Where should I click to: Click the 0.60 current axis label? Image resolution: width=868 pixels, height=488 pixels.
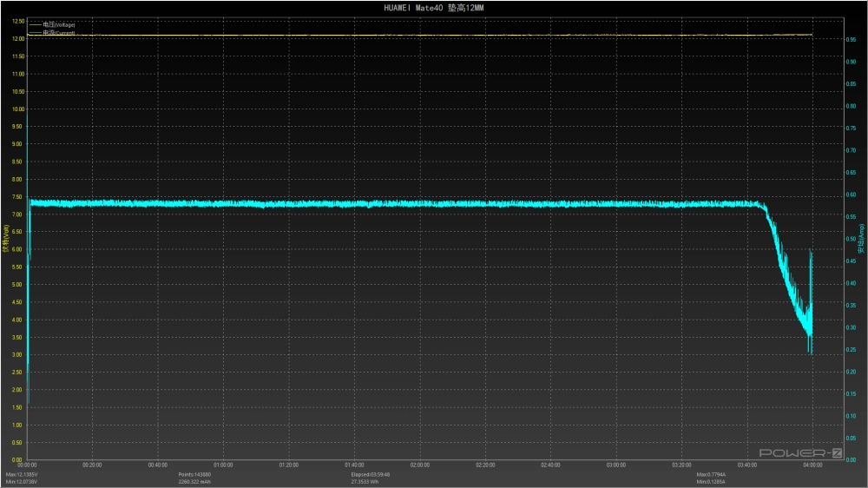tap(851, 195)
